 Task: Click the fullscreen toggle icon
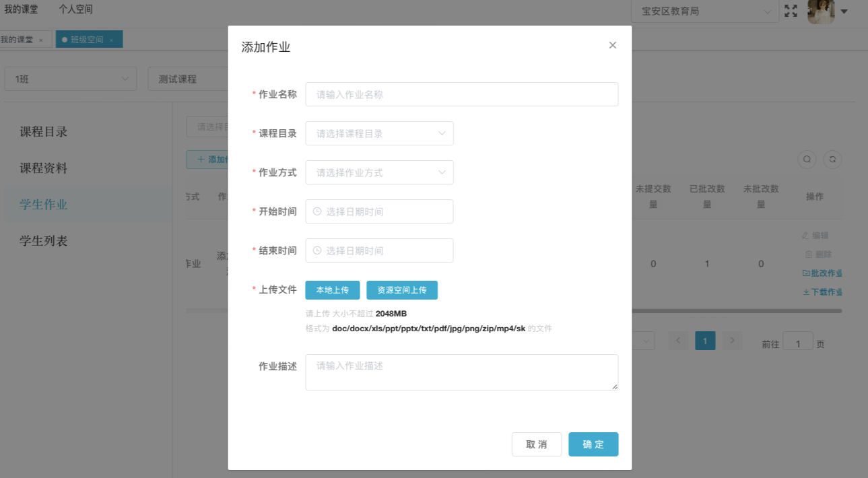click(x=791, y=11)
